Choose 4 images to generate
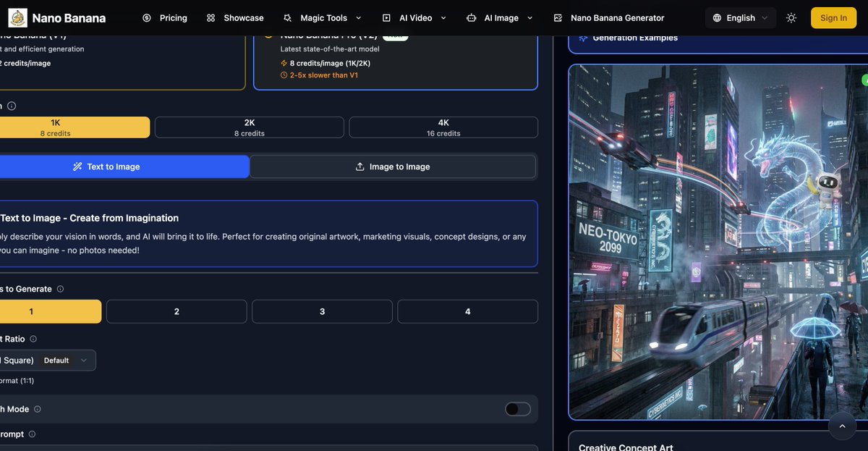 coord(467,311)
